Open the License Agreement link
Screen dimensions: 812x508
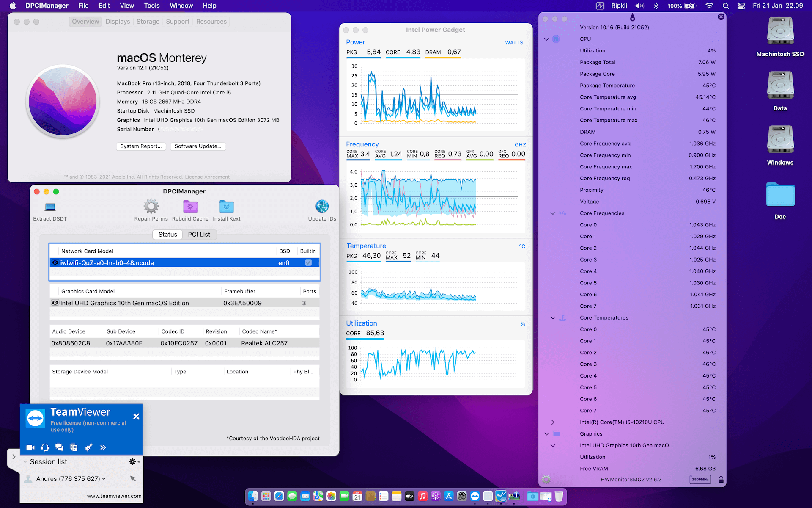[207, 177]
